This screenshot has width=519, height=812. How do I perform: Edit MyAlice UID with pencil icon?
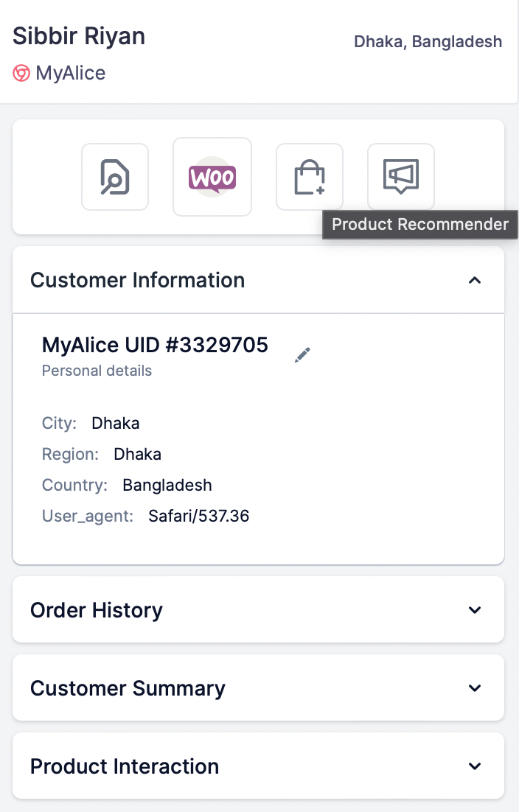302,355
